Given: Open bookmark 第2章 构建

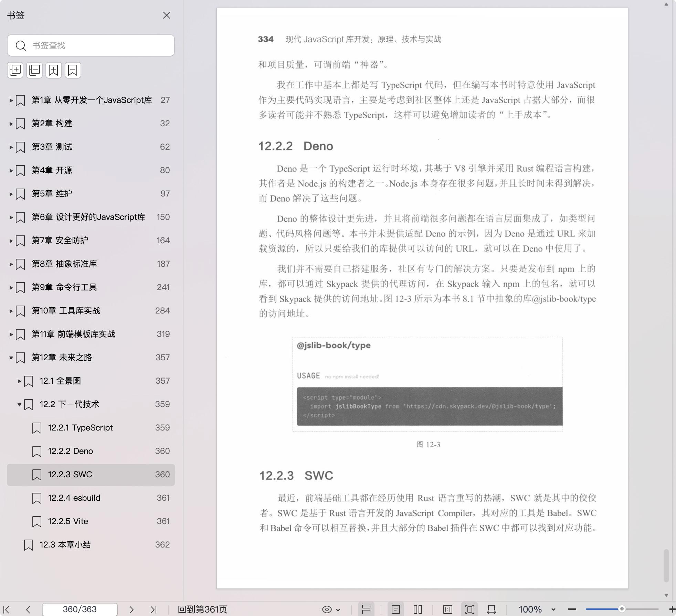Looking at the screenshot, I should [91, 124].
